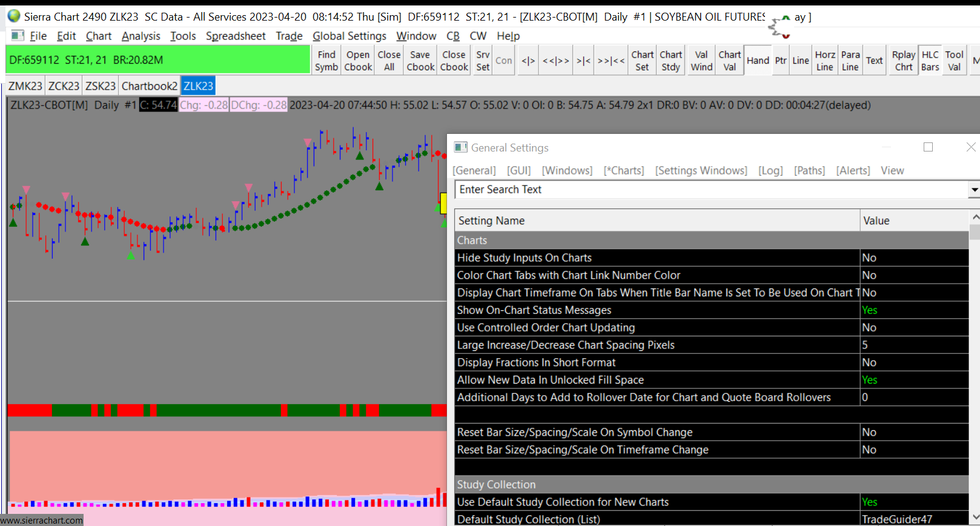Toggle Reset Bar Size/Spacing/Scale On Symbol Change

pyautogui.click(x=914, y=433)
